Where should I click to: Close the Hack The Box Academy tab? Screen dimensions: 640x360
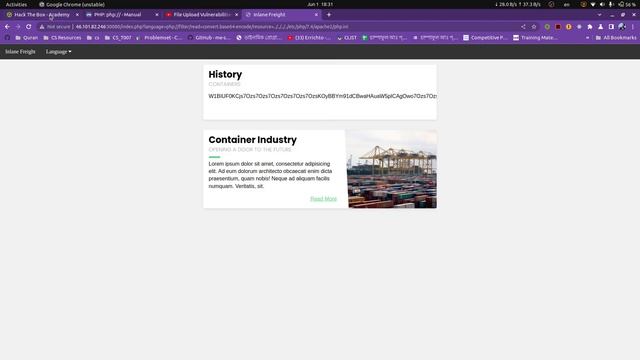tap(77, 15)
